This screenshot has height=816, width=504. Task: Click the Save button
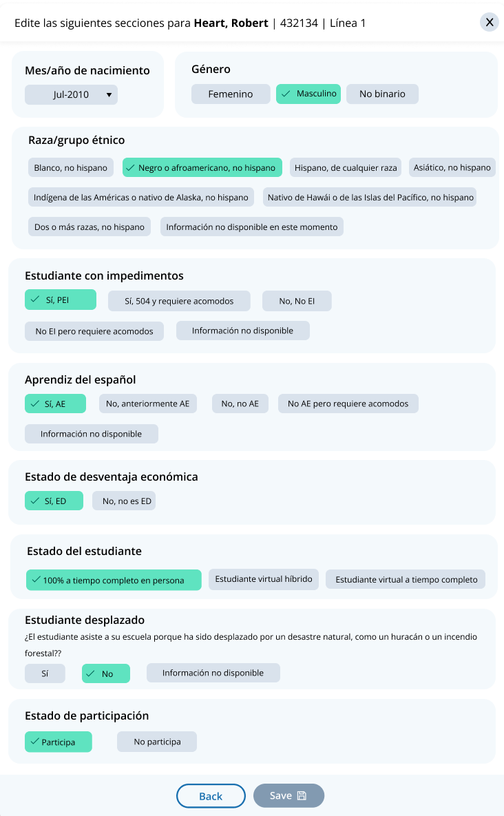click(288, 795)
